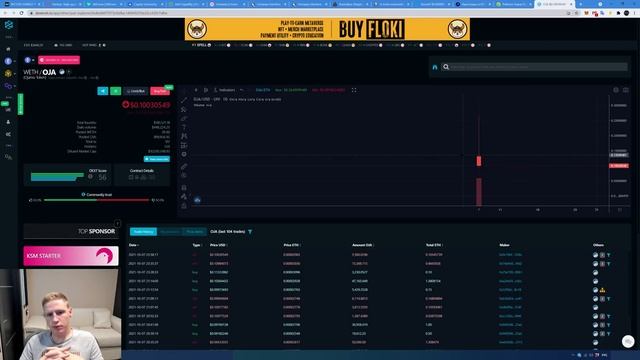Open the exchange selector dropdown above WETH/OJA
This screenshot has height=360, width=640.
point(29,60)
